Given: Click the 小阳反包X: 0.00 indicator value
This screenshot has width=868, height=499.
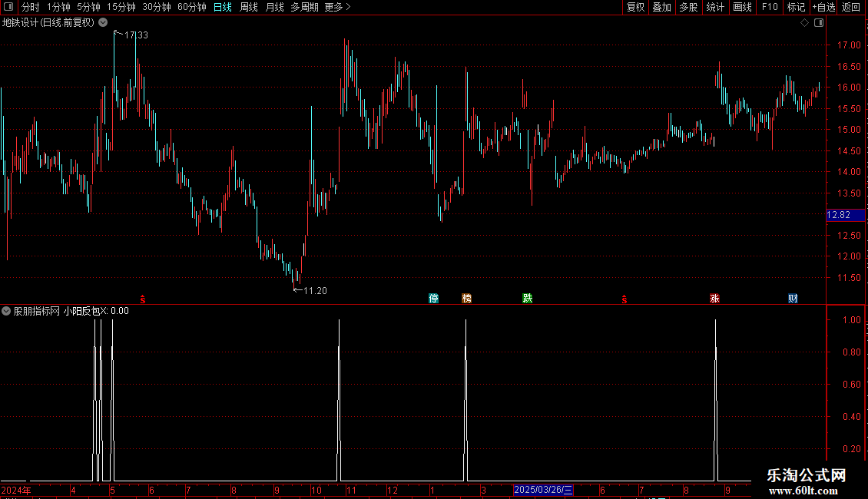Looking at the screenshot, I should [x=96, y=311].
